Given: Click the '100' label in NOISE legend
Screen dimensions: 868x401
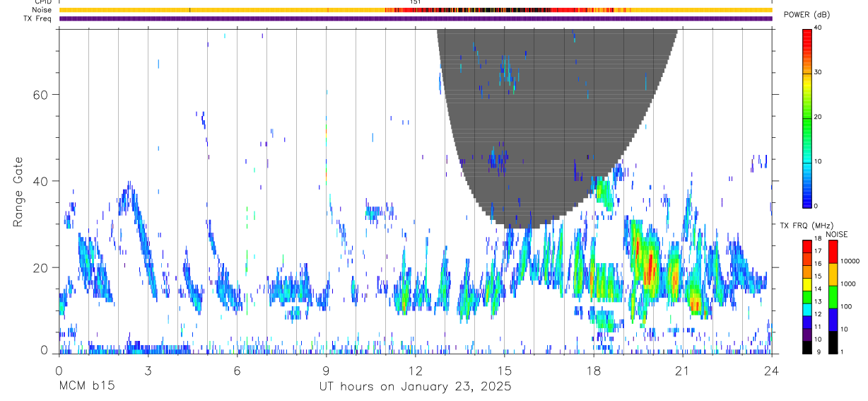Looking at the screenshot, I should (846, 306).
